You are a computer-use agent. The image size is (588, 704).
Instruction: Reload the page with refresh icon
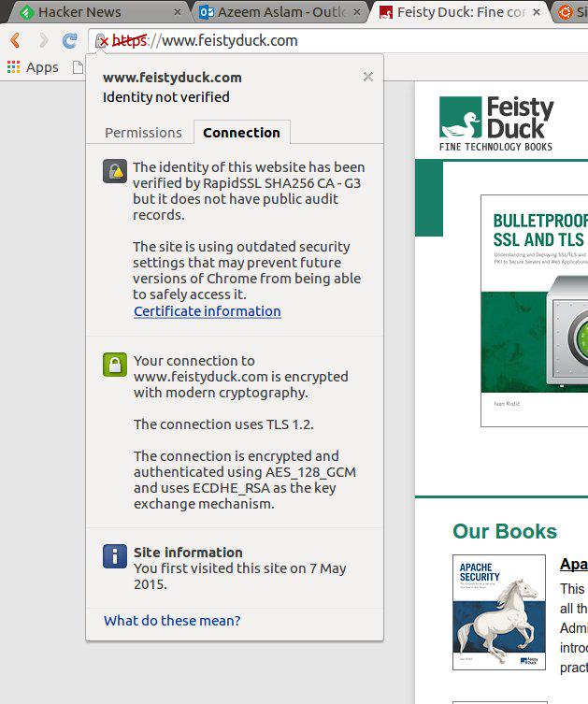(69, 41)
